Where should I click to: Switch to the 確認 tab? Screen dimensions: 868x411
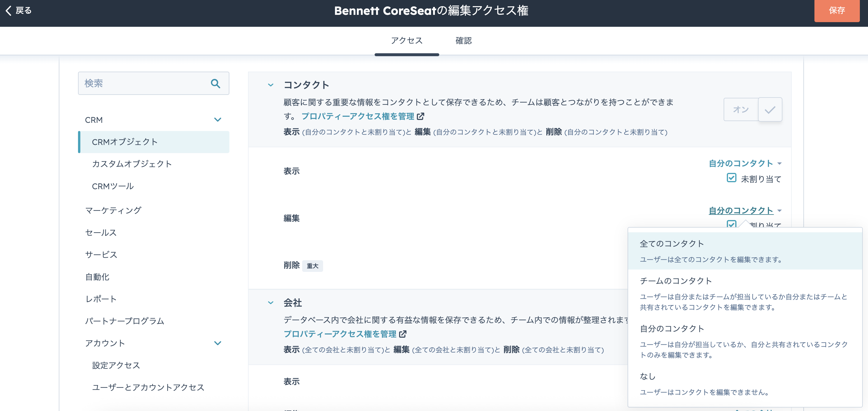pos(464,41)
